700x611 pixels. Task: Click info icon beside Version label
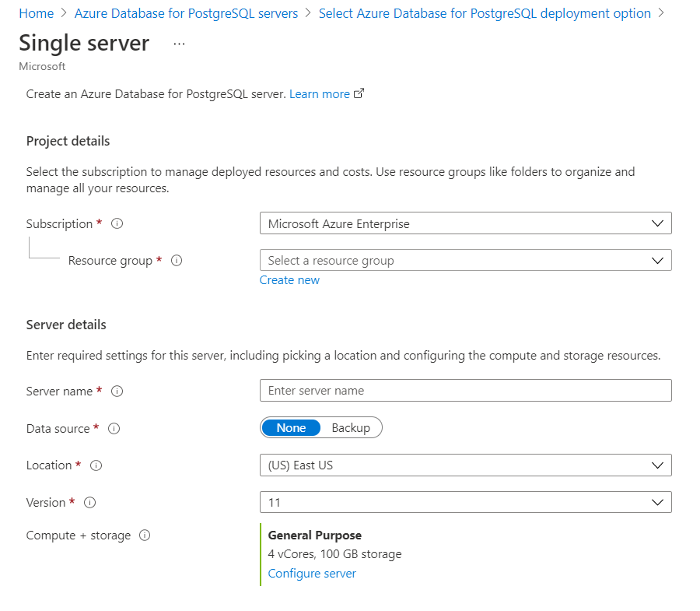(x=90, y=503)
